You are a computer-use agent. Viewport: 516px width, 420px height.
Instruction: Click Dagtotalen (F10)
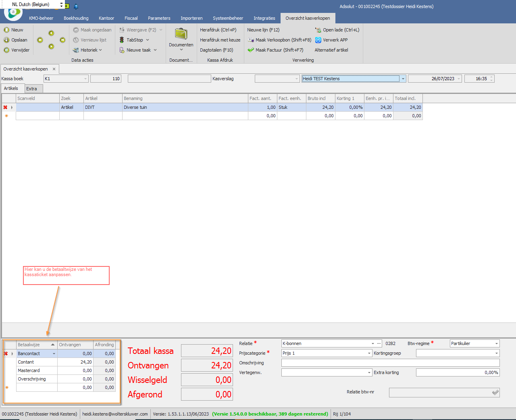[x=216, y=50]
